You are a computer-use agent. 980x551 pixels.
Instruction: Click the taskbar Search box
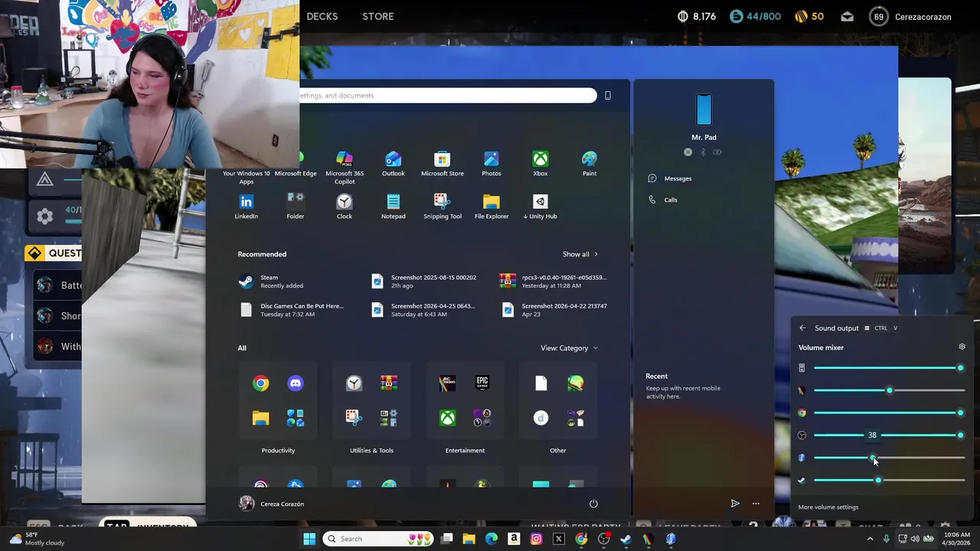pyautogui.click(x=379, y=539)
